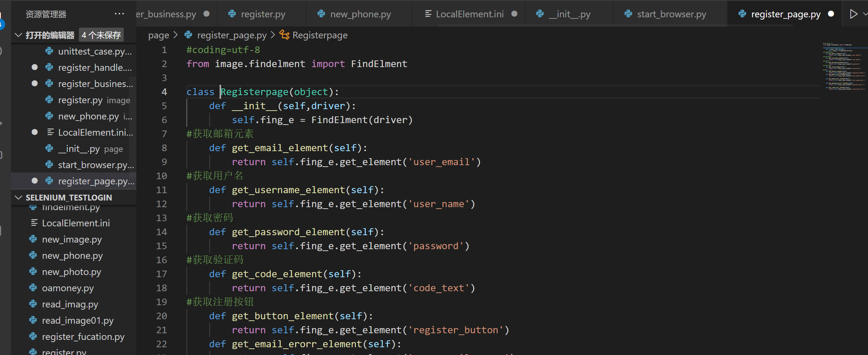The image size is (868, 355).
Task: Open unittest_case.py in open editors
Action: tap(74, 51)
